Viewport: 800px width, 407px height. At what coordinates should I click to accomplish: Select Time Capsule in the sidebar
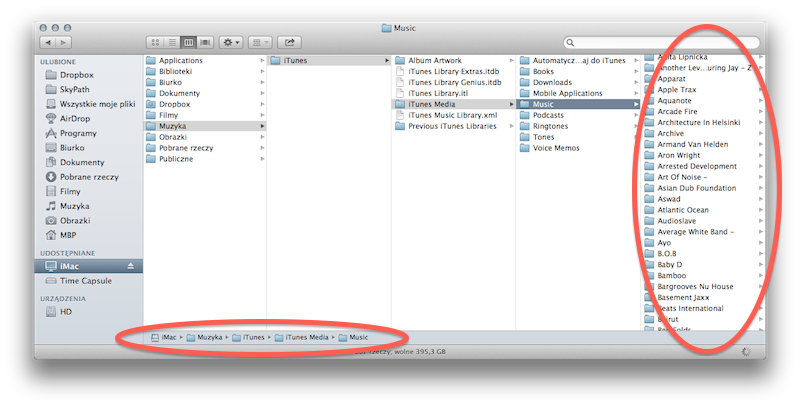point(88,281)
